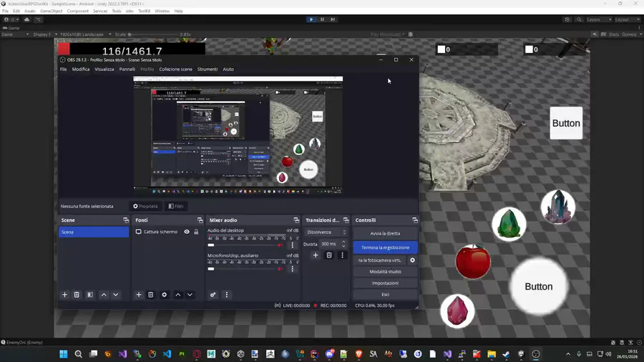Open Gizmos dropdown in Game view
The width and height of the screenshot is (644, 362).
point(631,34)
